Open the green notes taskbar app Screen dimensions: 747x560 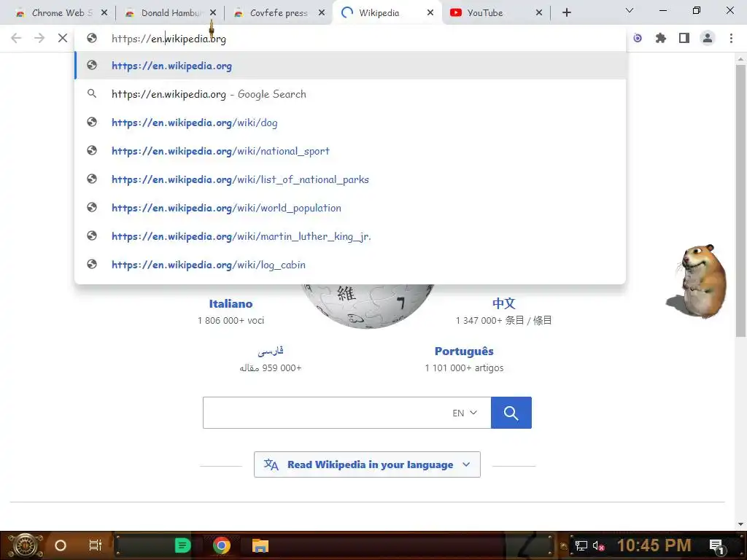182,545
